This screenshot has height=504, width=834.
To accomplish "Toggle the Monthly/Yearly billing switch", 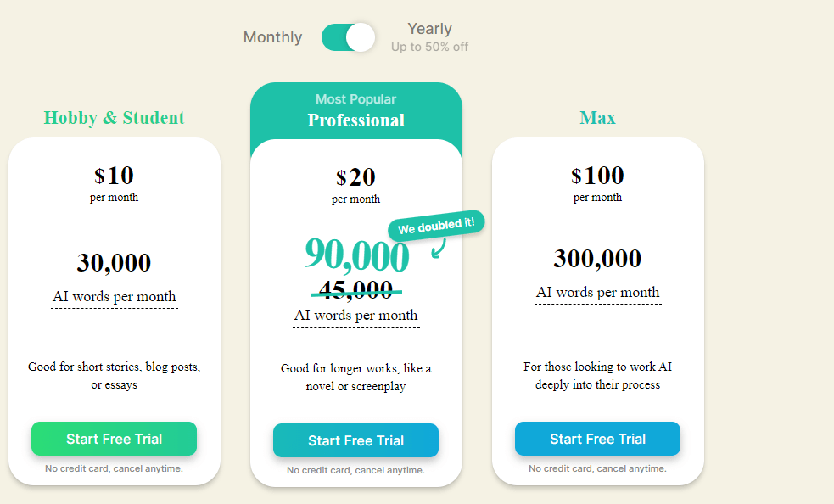I will coord(348,37).
